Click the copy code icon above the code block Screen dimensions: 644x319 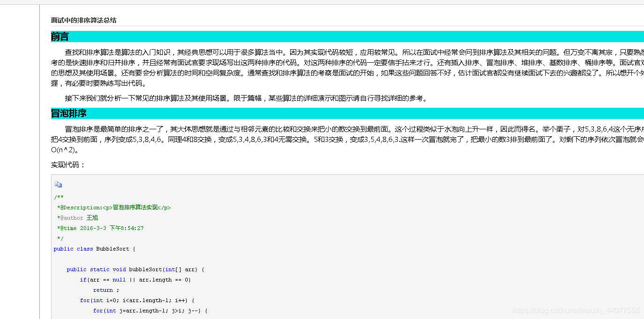click(58, 184)
